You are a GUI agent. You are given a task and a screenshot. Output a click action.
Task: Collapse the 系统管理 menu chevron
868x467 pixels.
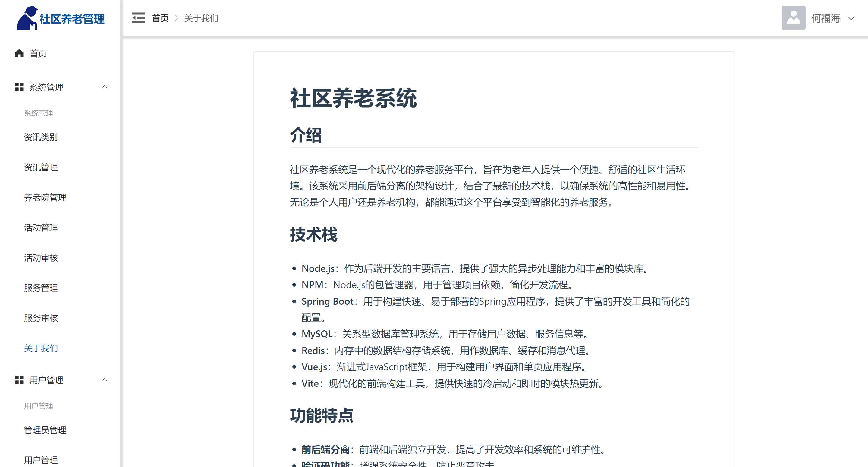coord(104,87)
